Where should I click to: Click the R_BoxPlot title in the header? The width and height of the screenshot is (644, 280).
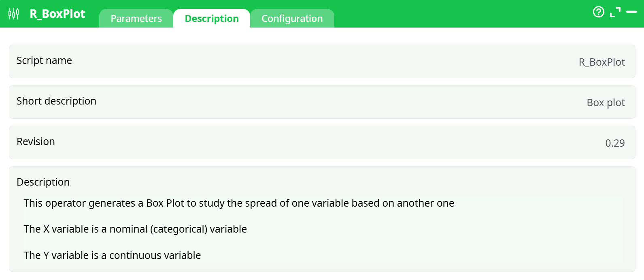click(57, 14)
